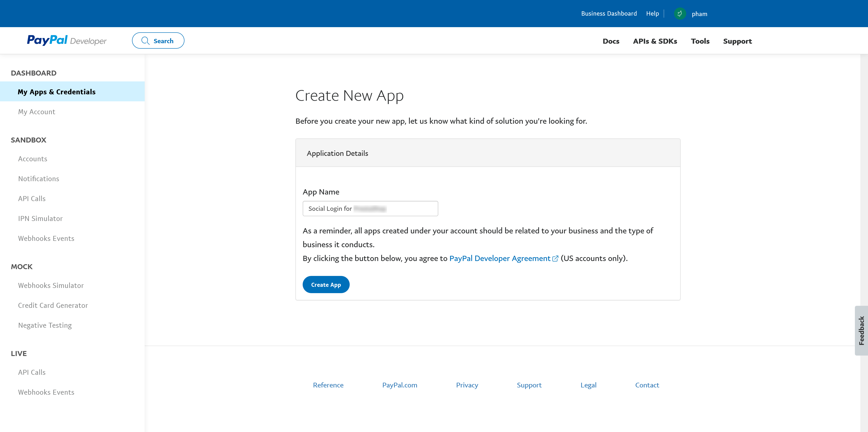Screen dimensions: 868x432
Task: Open Business Dashboard link
Action: [609, 14]
